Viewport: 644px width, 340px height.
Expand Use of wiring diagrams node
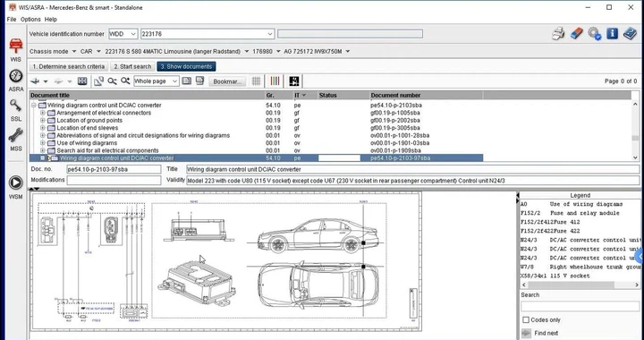pos(43,143)
